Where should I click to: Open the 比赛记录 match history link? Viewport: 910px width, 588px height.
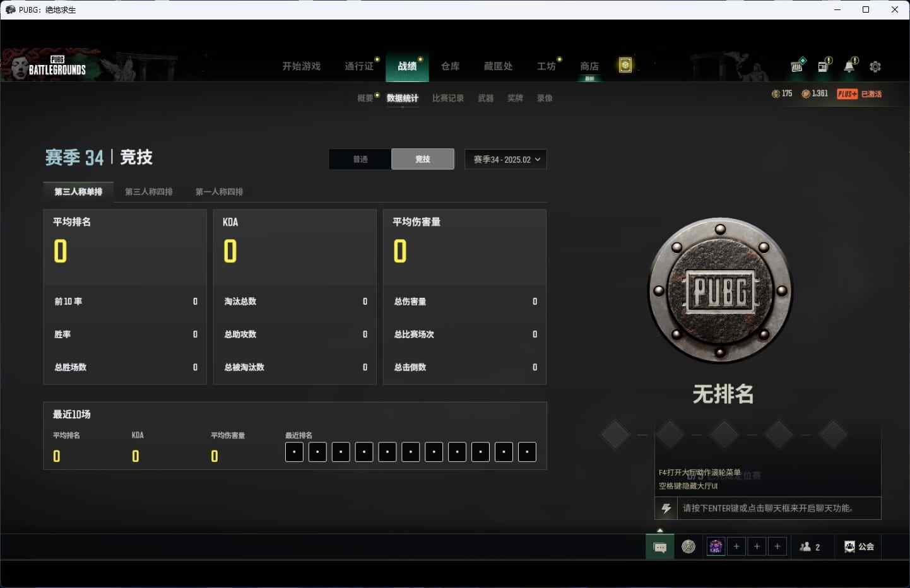click(448, 98)
